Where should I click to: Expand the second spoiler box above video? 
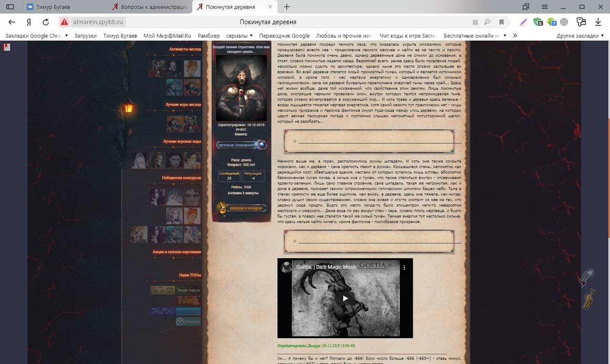pos(295,241)
